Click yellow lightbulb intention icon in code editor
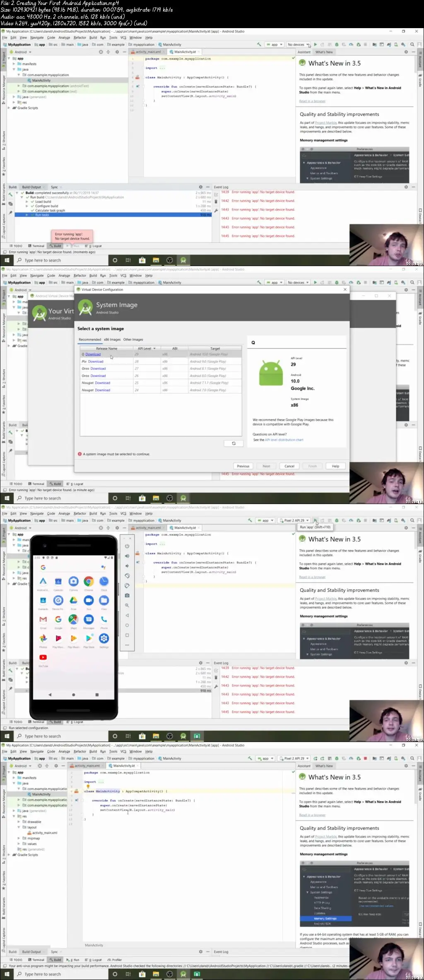424x980 pixels. click(x=88, y=786)
